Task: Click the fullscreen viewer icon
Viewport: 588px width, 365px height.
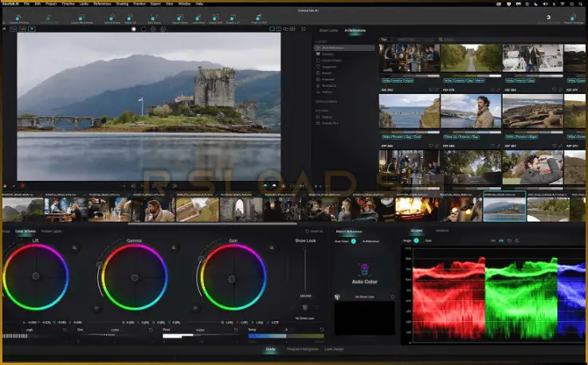Action: tap(304, 29)
